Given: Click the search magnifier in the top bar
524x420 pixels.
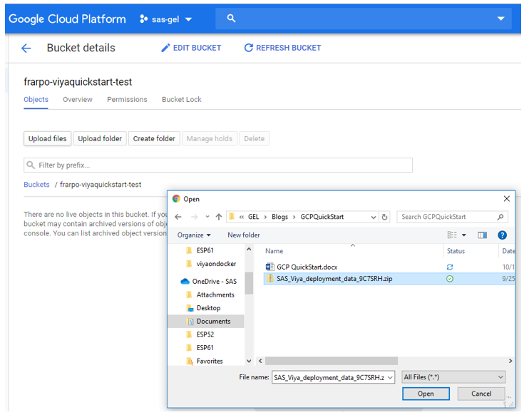Looking at the screenshot, I should point(231,19).
